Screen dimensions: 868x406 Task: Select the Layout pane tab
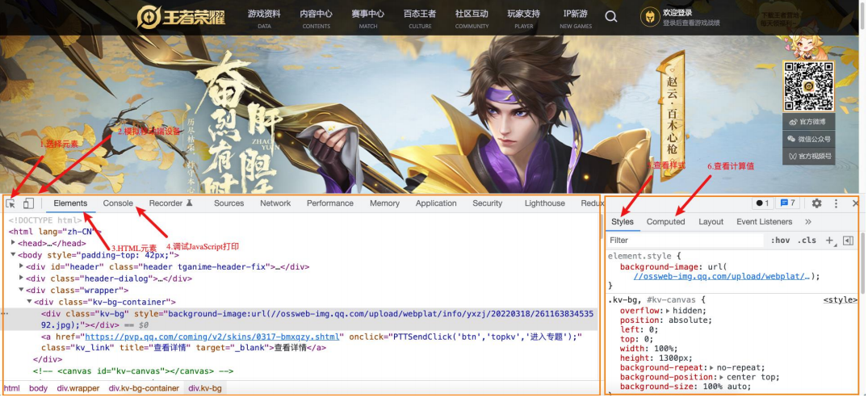coord(711,222)
